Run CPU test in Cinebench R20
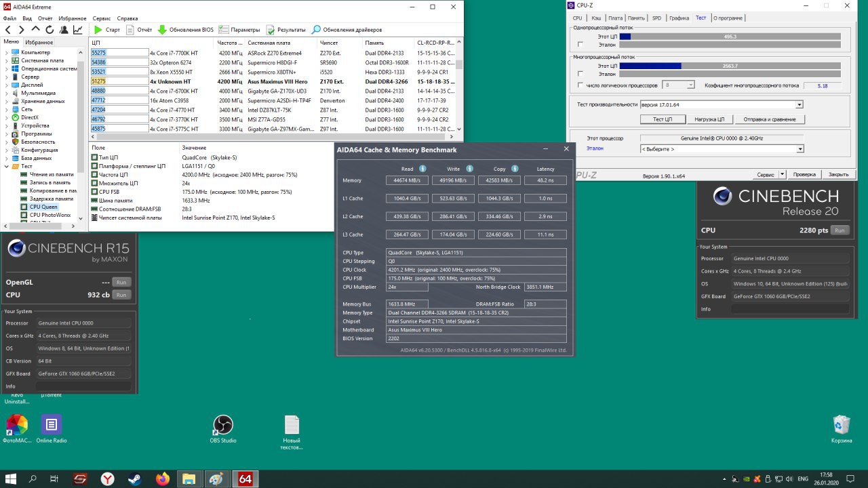The width and height of the screenshot is (868, 488). tap(840, 230)
